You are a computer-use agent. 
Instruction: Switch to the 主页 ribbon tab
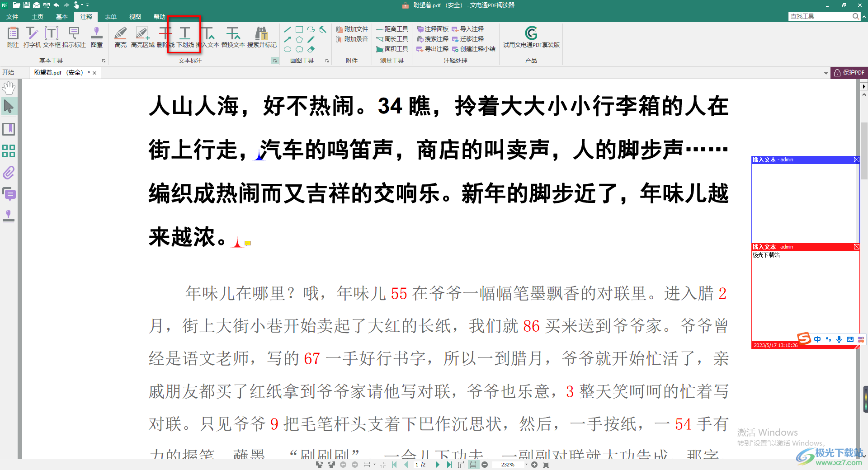point(38,17)
